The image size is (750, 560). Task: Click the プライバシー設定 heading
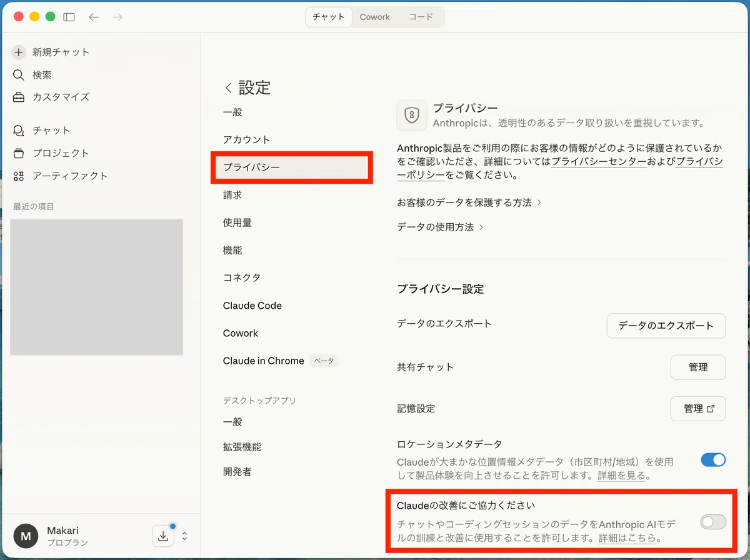tap(440, 289)
